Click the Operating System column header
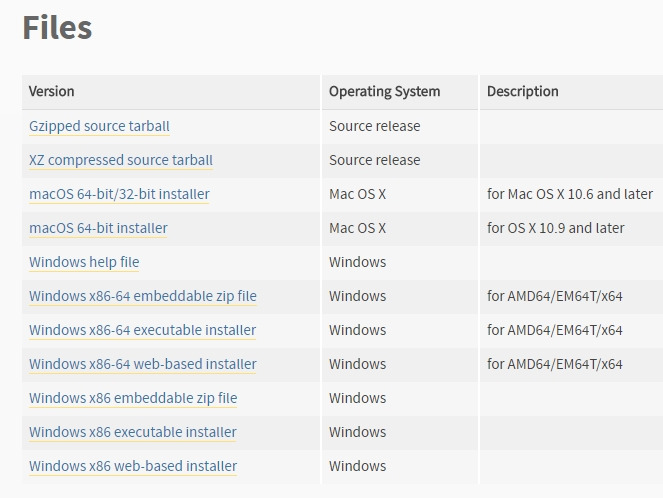663x498 pixels. click(384, 91)
